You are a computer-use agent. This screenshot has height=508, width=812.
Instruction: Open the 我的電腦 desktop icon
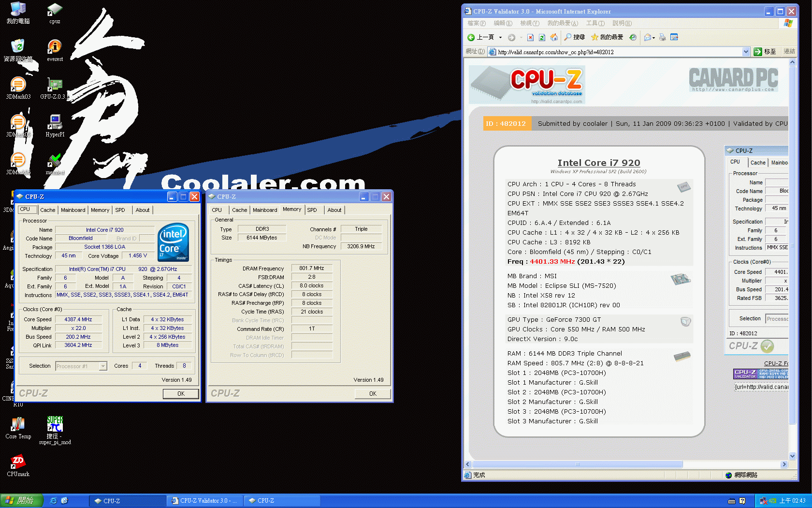18,13
